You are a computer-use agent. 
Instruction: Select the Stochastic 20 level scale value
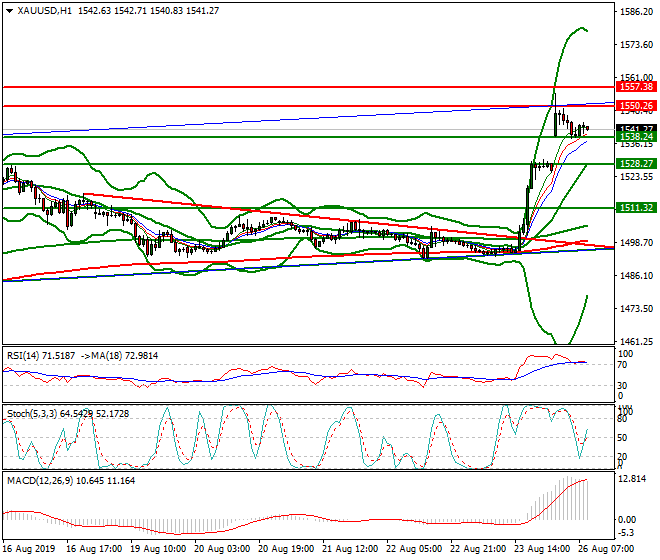coord(622,457)
